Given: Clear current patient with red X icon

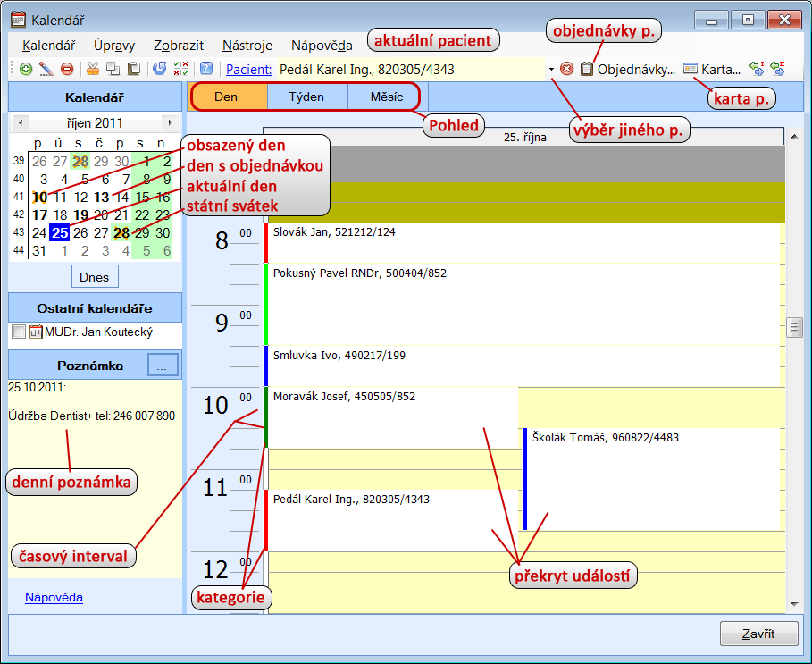Looking at the screenshot, I should click(566, 69).
